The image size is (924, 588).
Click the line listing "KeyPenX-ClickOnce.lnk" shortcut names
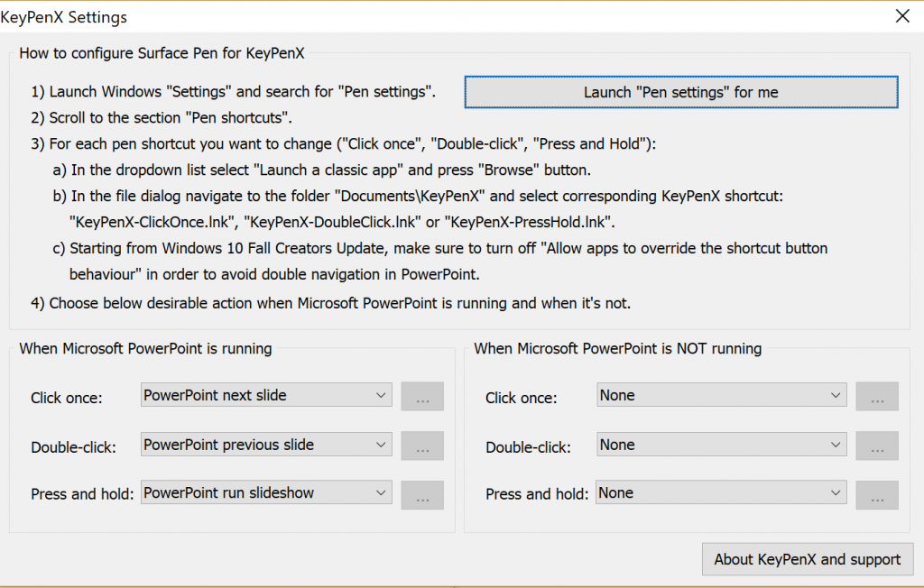(342, 222)
